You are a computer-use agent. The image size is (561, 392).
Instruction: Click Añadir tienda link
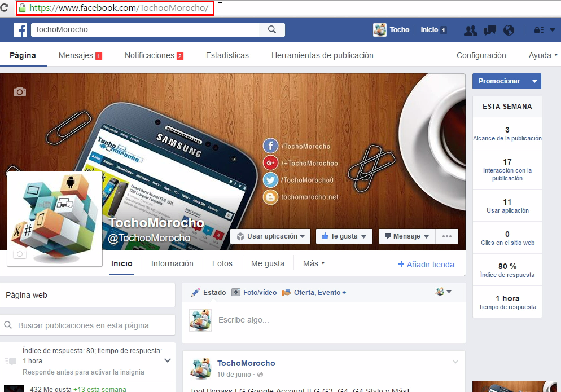pyautogui.click(x=426, y=265)
